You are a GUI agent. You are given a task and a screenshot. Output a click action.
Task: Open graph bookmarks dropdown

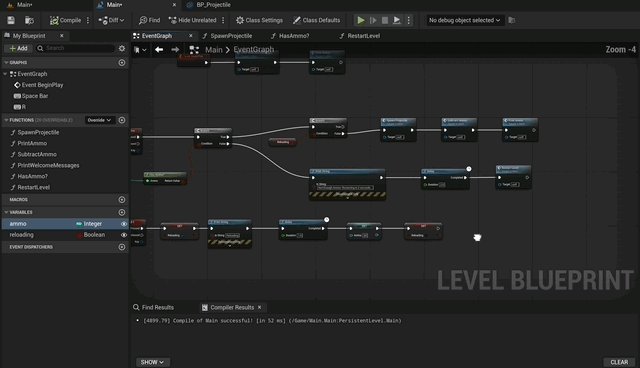pos(140,50)
